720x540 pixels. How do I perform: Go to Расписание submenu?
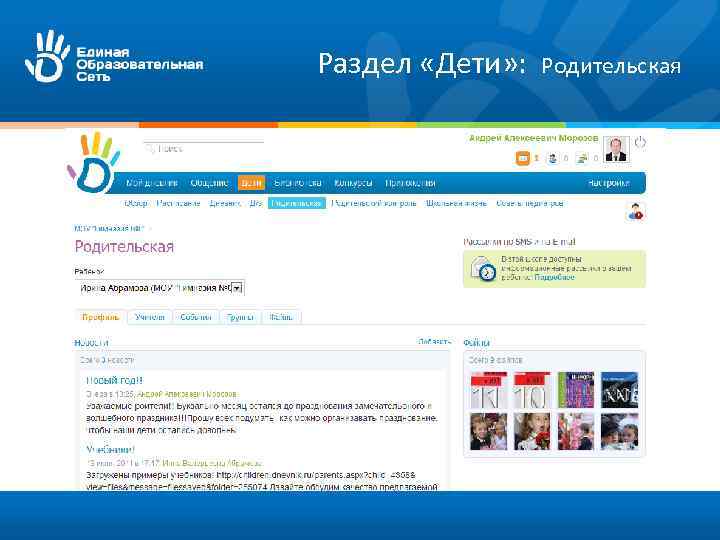pos(178,203)
